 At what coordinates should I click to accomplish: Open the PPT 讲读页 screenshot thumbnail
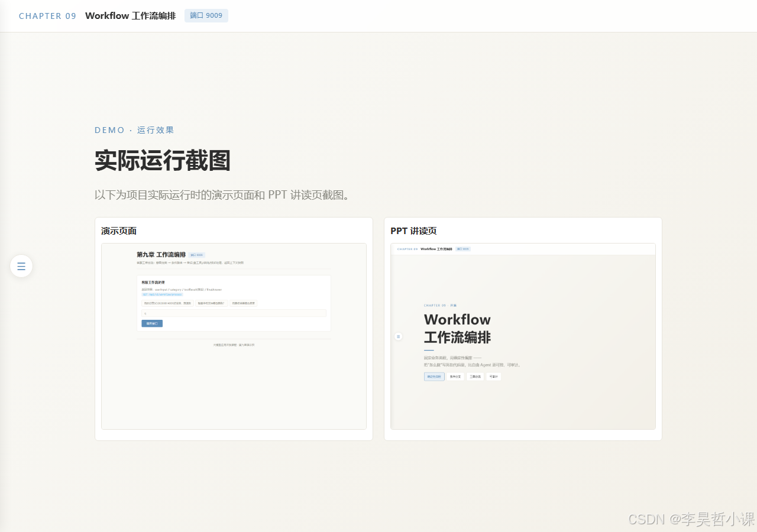pyautogui.click(x=523, y=336)
